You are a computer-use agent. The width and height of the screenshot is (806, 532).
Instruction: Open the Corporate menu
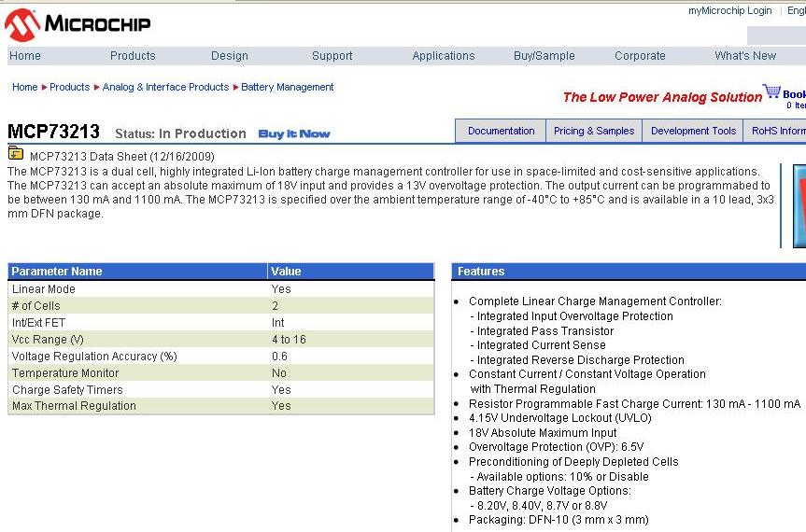point(640,55)
